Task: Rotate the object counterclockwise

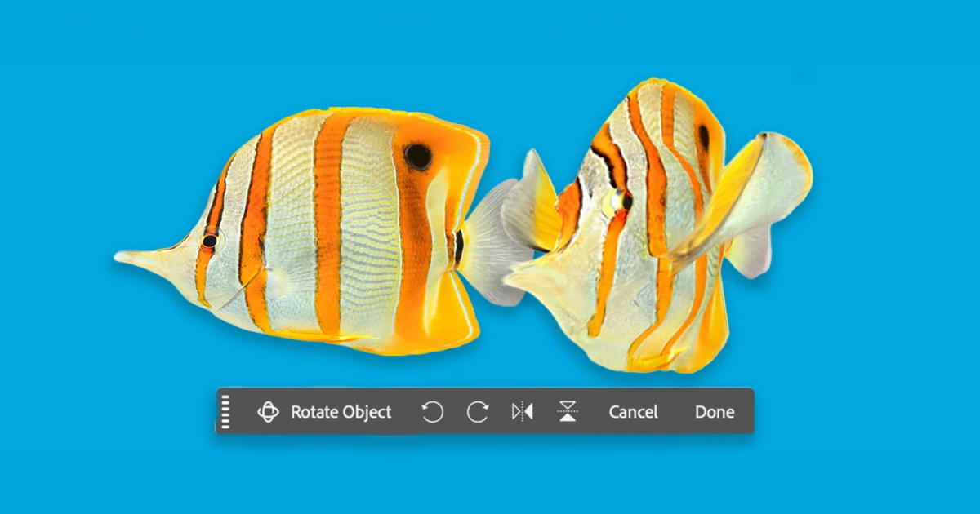Action: pyautogui.click(x=432, y=412)
